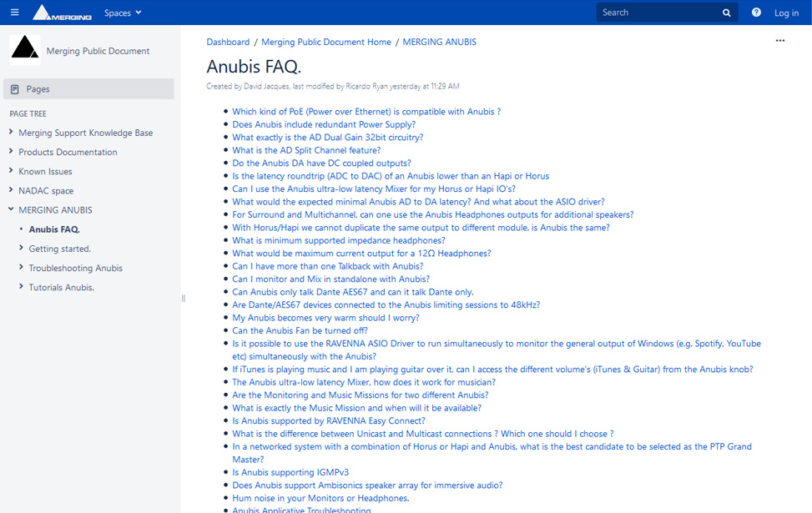The image size is (812, 513).
Task: Open Ambisonics speaker array question
Action: click(367, 485)
